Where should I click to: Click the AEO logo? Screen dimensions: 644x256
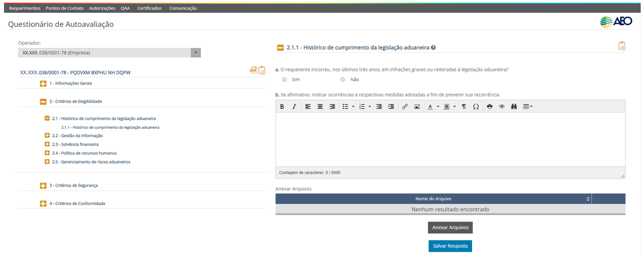pyautogui.click(x=616, y=22)
